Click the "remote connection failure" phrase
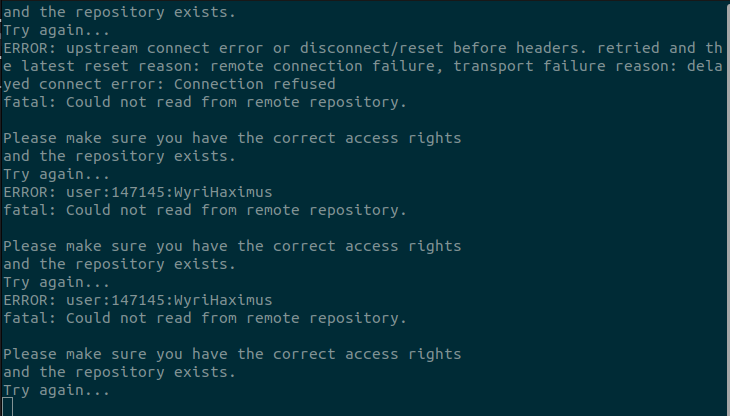This screenshot has width=730, height=416. click(x=332, y=66)
